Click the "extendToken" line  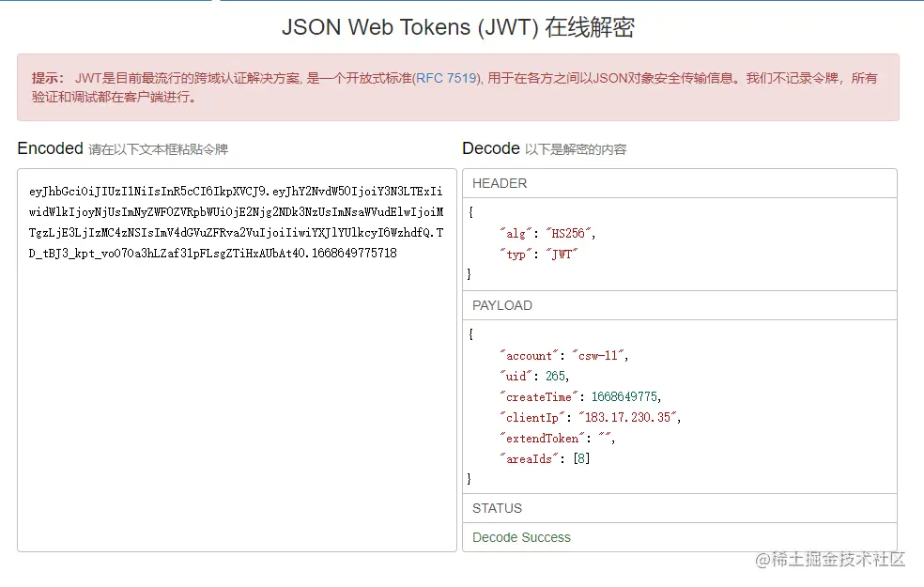(x=558, y=438)
